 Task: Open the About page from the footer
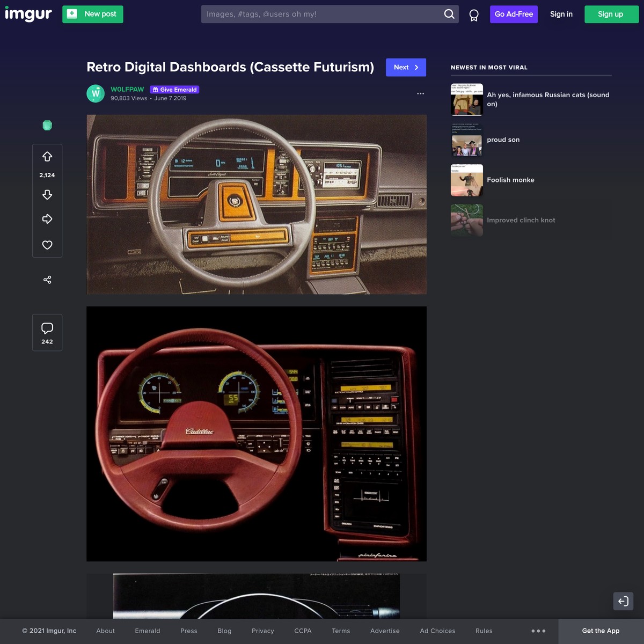tap(105, 631)
